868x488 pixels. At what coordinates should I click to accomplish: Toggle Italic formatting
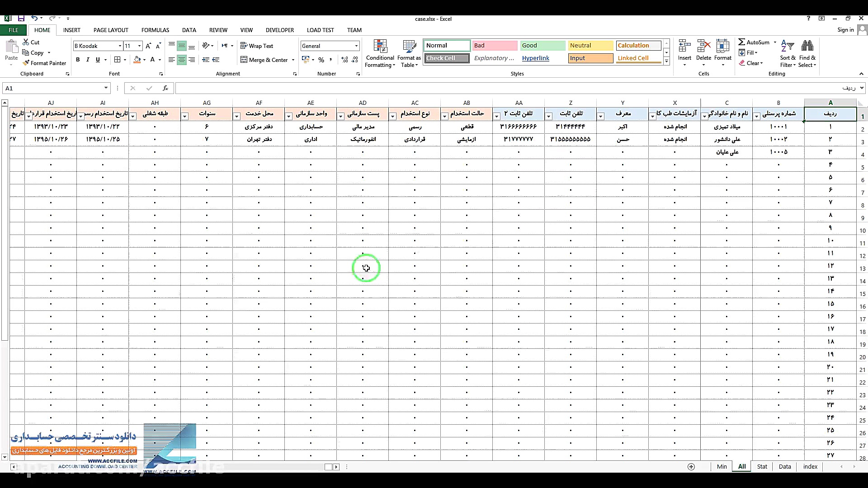click(x=88, y=60)
